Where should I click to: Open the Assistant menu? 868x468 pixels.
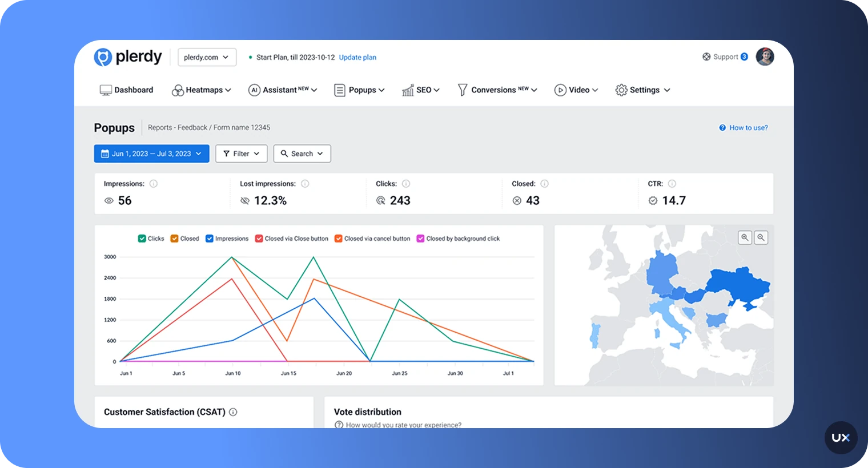[283, 90]
